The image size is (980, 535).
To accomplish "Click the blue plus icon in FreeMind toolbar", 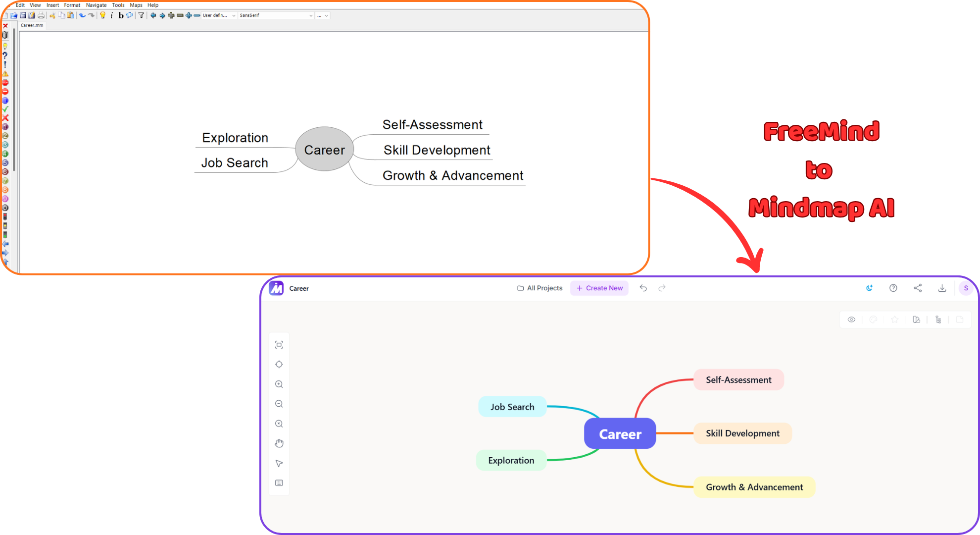I will [x=189, y=15].
